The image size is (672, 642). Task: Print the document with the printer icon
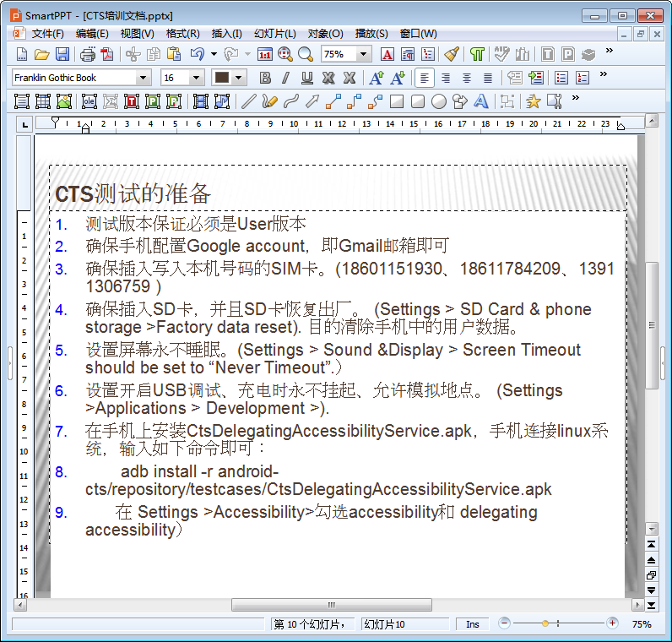88,54
